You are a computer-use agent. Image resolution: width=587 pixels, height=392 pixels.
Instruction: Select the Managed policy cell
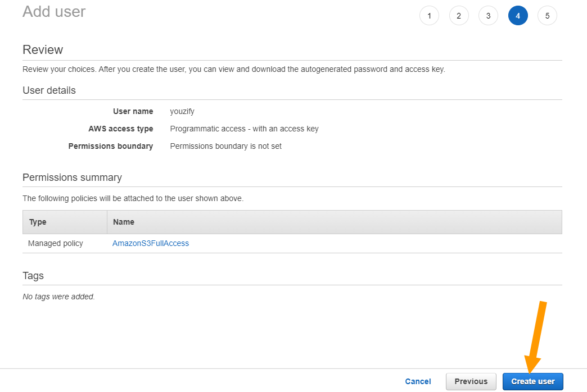pos(56,243)
